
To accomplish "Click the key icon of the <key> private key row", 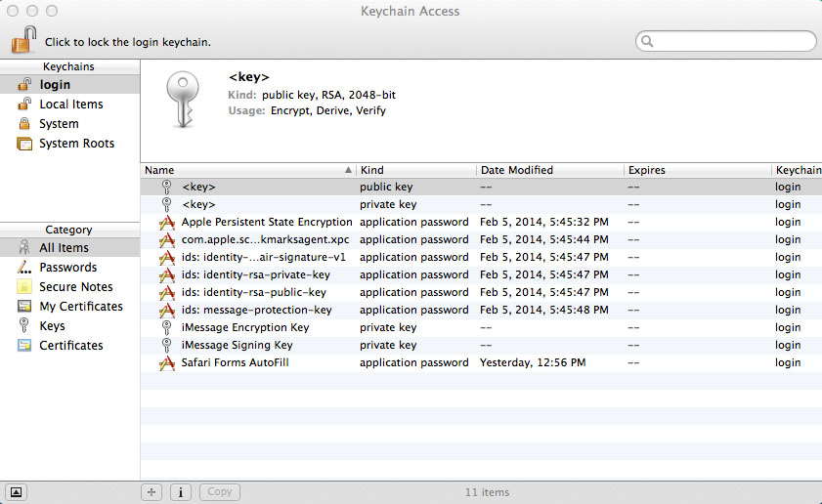I will [167, 204].
